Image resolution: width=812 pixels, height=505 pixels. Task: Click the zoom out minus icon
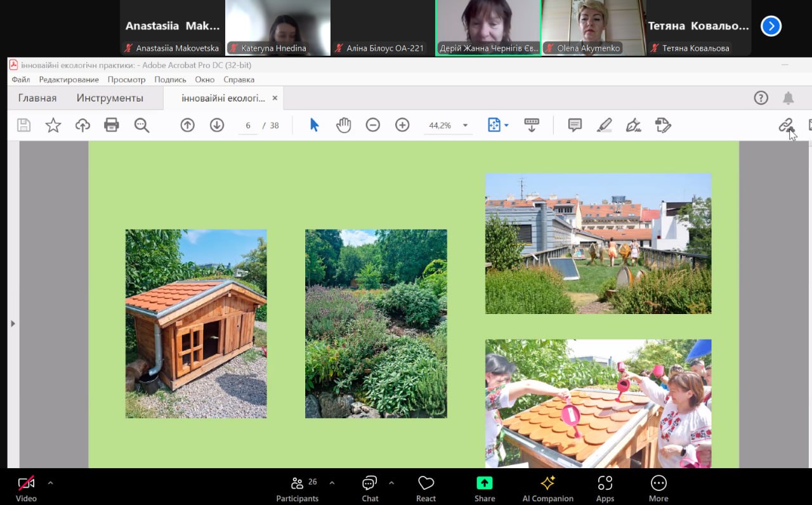373,125
